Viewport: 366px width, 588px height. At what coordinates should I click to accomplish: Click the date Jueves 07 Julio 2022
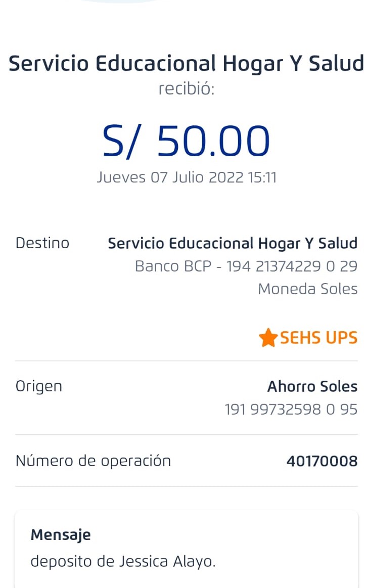tap(187, 177)
